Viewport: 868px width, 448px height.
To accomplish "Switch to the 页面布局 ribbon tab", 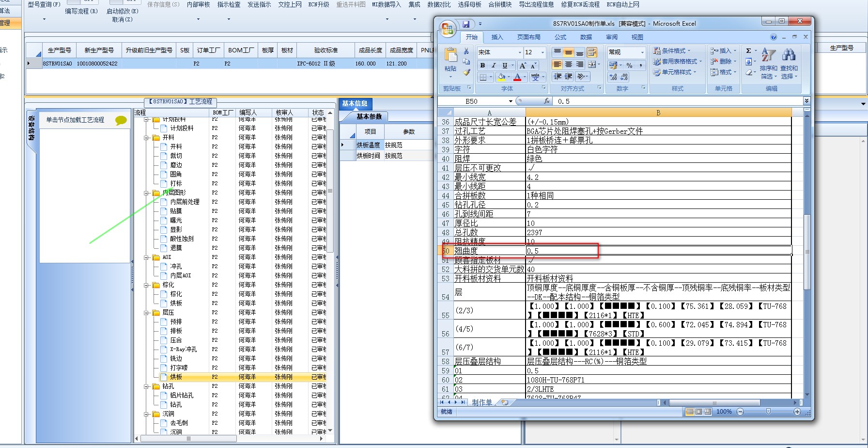I will [528, 37].
